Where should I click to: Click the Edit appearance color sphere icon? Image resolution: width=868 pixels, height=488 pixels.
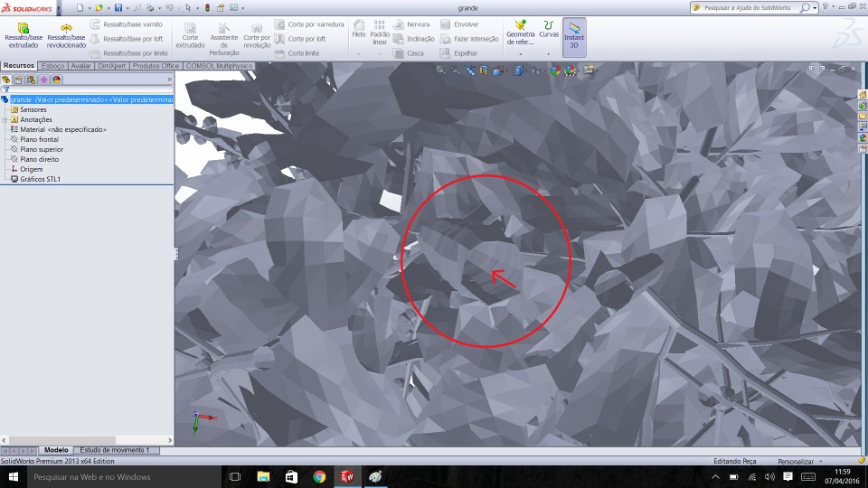point(555,70)
